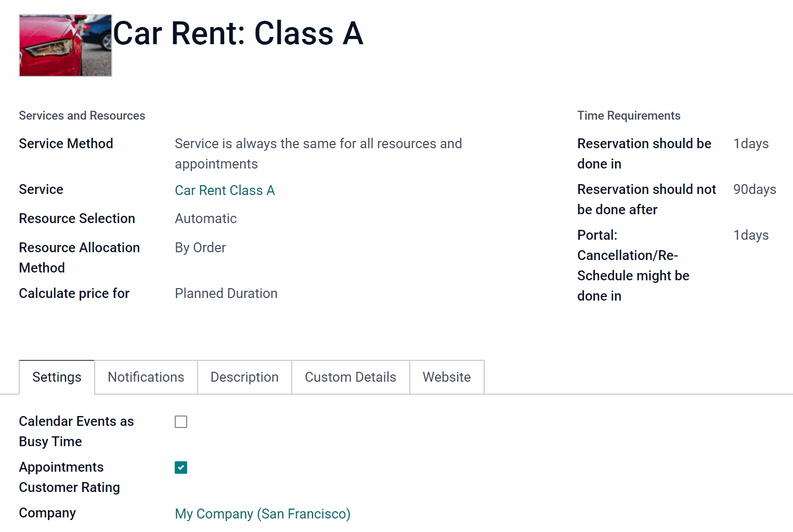Click the Service Method description text
Image resolution: width=793 pixels, height=532 pixels.
tap(318, 153)
